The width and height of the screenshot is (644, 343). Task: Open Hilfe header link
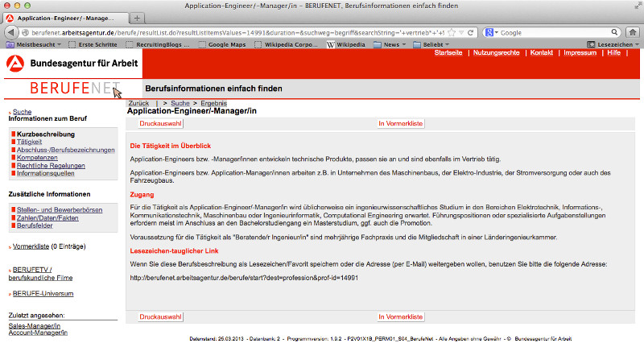tap(613, 52)
